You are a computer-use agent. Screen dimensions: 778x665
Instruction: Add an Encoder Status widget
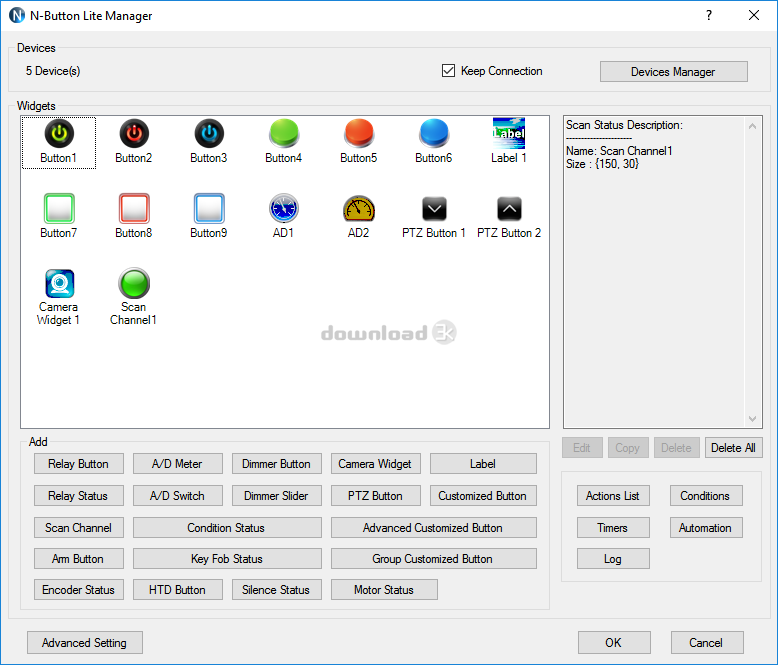(x=78, y=590)
